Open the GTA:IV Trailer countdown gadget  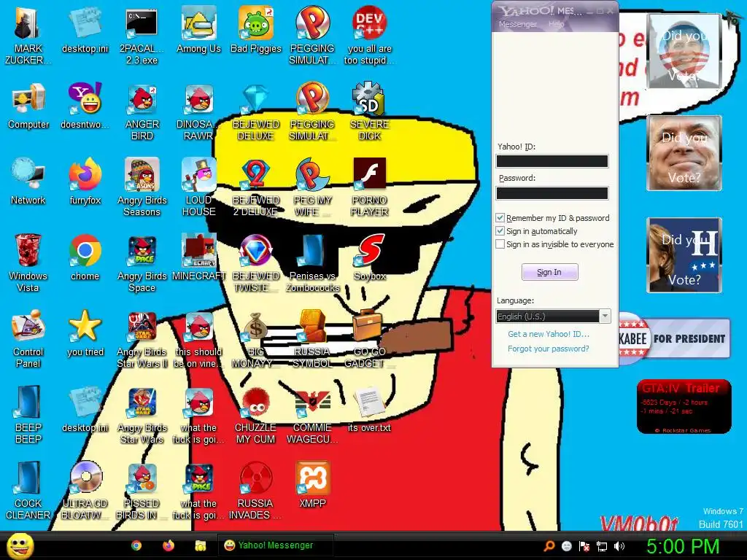pos(684,407)
